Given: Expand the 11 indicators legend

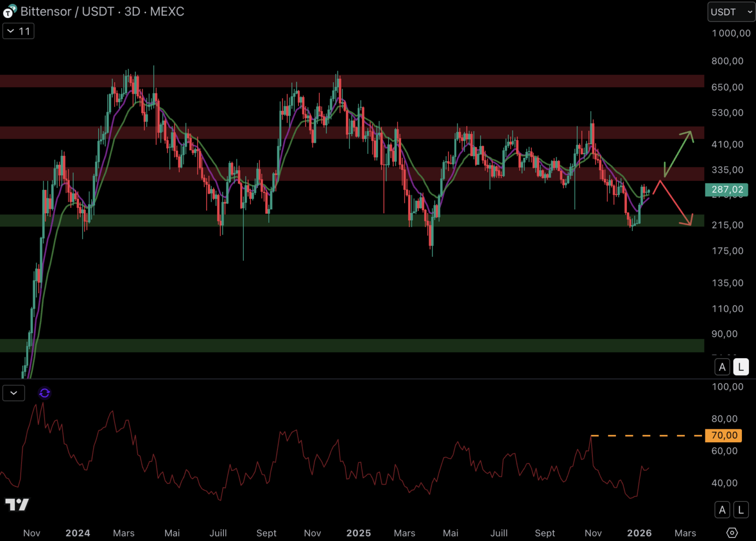Looking at the screenshot, I should click(x=19, y=31).
